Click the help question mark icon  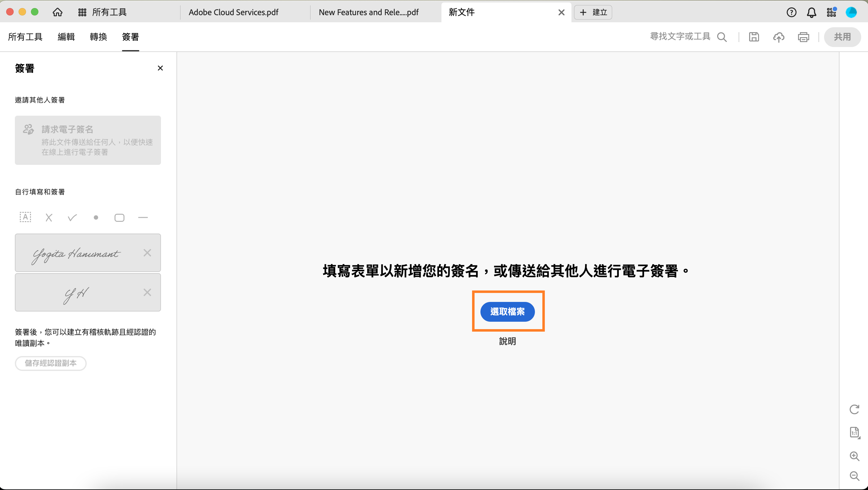pos(791,12)
